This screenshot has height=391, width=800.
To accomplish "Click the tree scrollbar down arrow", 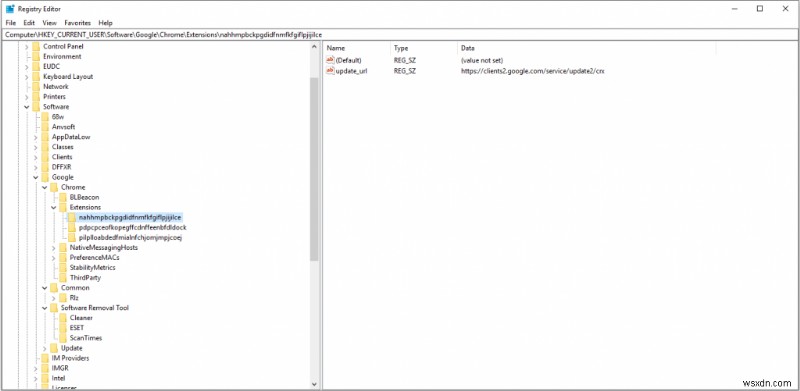I will click(314, 384).
